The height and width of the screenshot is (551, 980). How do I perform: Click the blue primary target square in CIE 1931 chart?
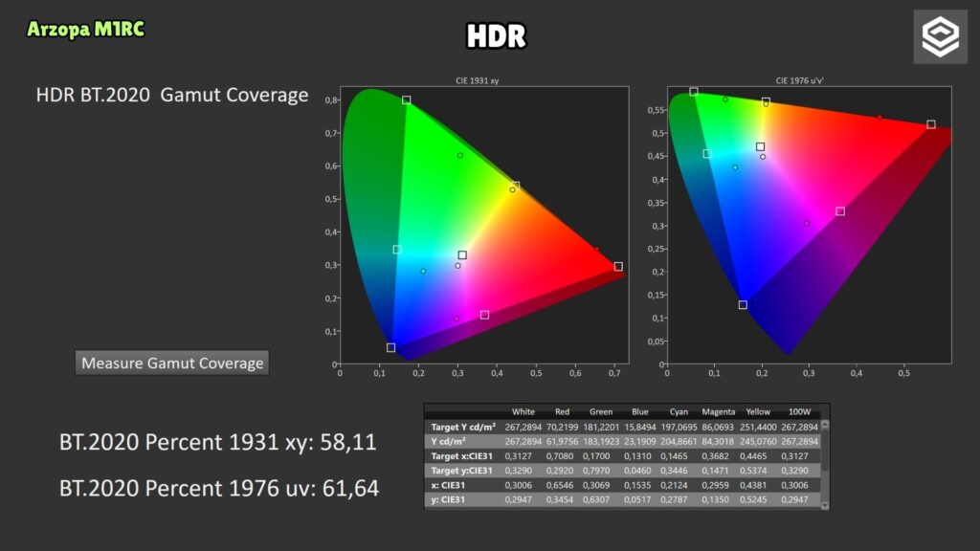(x=390, y=347)
